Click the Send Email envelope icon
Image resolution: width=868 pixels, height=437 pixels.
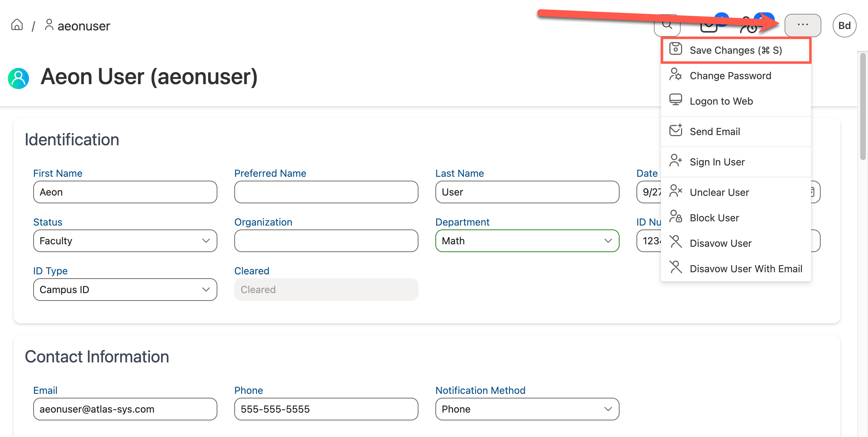[675, 131]
